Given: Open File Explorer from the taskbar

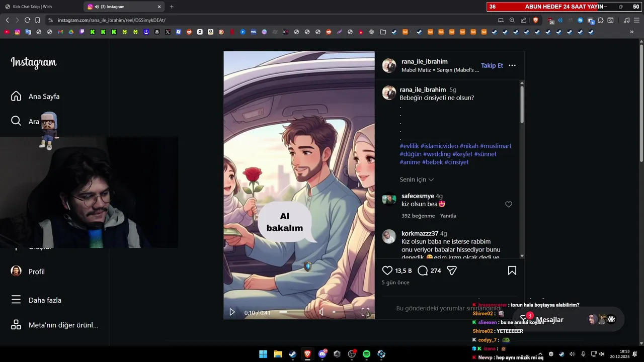Looking at the screenshot, I should [x=278, y=354].
